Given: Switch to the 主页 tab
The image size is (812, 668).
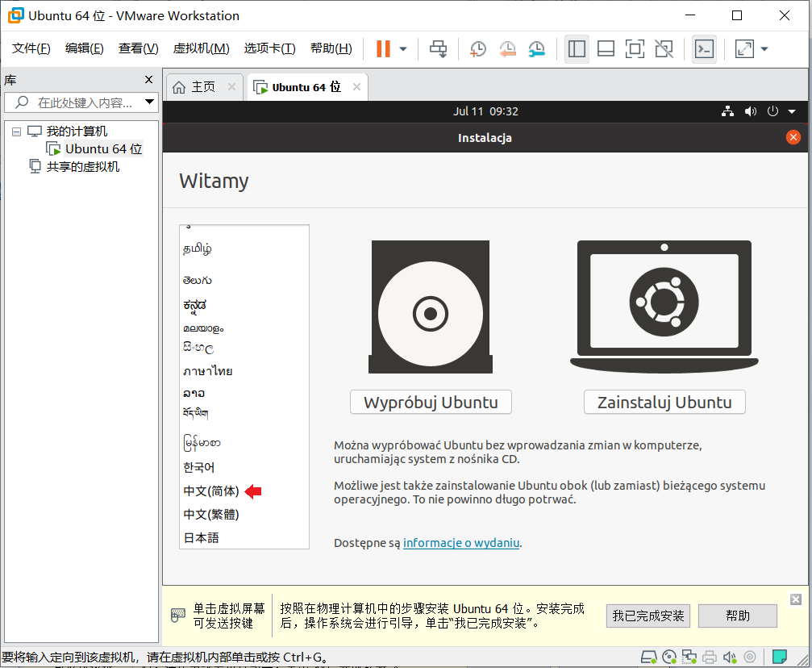Looking at the screenshot, I should 204,86.
